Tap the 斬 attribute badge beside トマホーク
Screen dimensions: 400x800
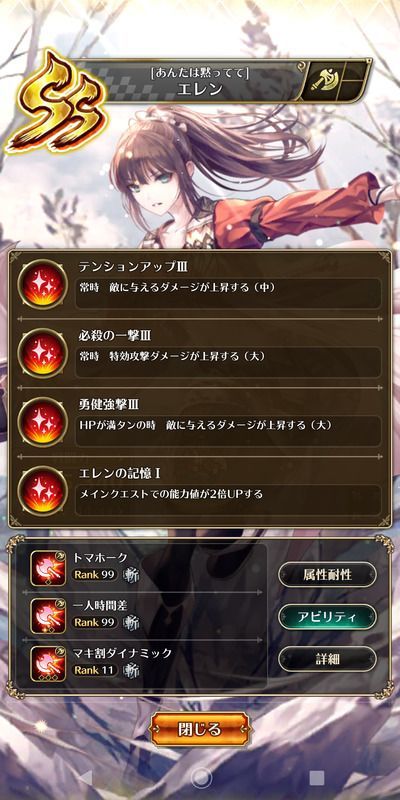click(132, 575)
